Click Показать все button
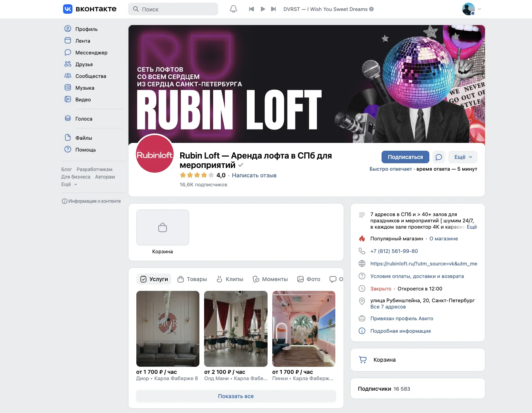The image size is (532, 413). [236, 396]
